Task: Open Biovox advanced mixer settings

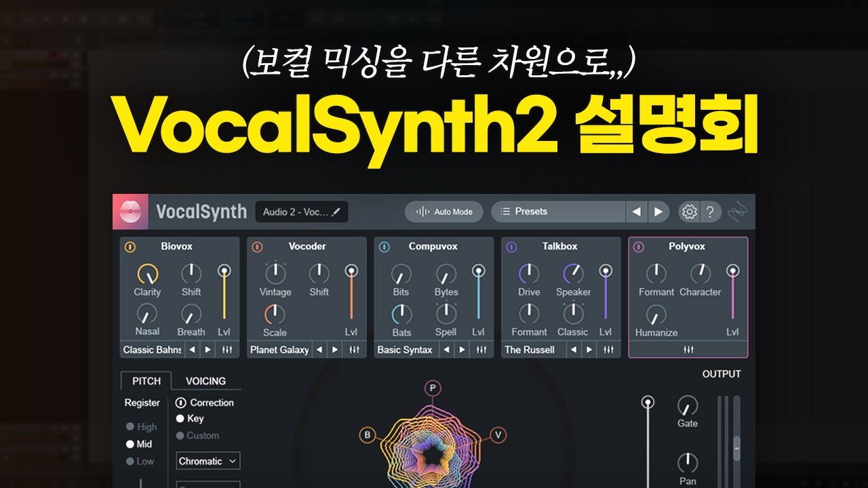Action: tap(226, 350)
